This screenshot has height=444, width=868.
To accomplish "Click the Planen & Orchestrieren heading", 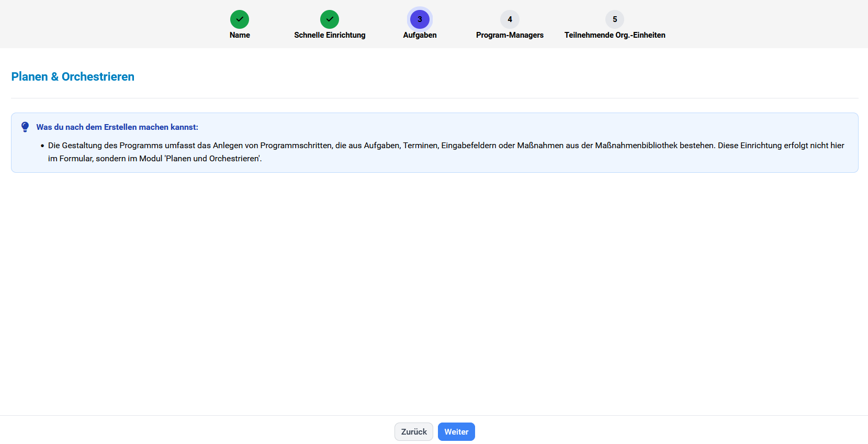I will [73, 76].
